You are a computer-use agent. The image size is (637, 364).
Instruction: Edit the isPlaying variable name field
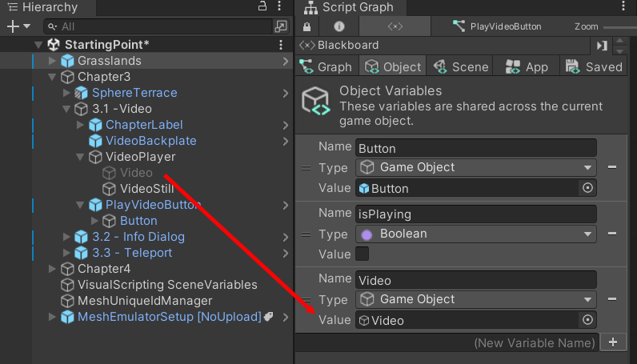[x=476, y=214]
